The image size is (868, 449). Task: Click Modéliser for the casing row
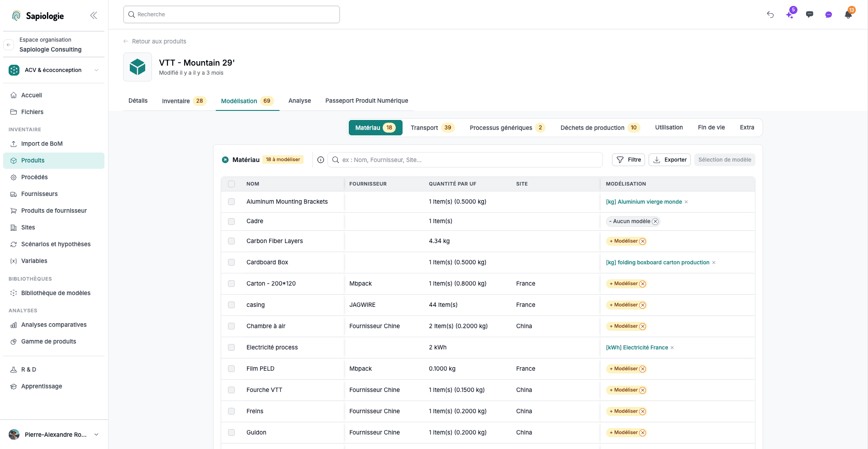point(623,305)
